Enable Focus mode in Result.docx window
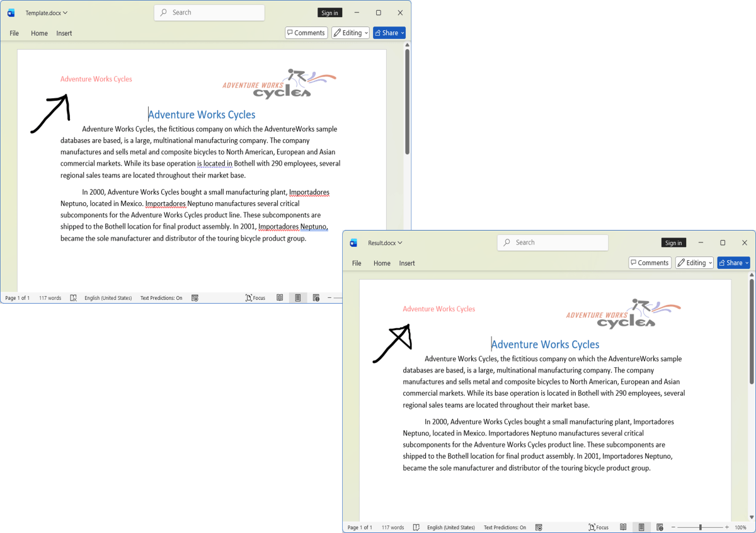The height and width of the screenshot is (533, 756). [598, 527]
